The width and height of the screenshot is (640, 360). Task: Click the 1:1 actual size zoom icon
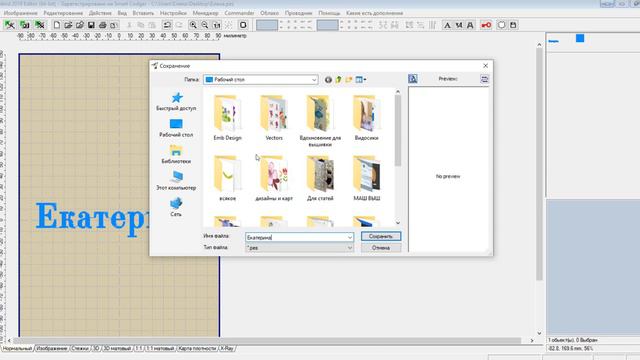pos(217,25)
